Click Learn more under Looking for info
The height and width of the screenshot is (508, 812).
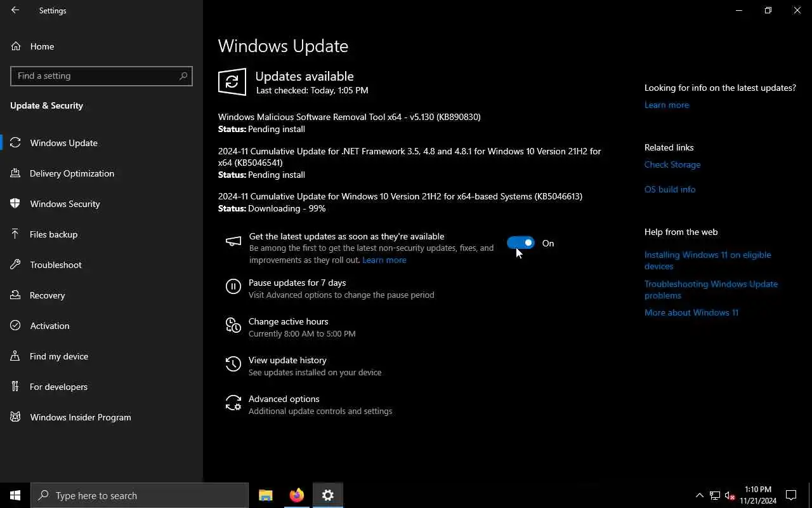coord(667,105)
